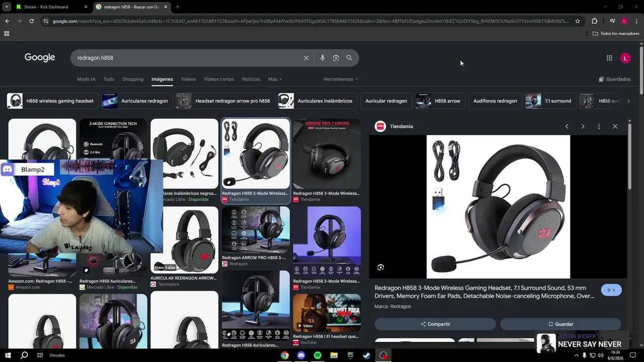
Task: Open Google Lens image search
Action: point(336,58)
